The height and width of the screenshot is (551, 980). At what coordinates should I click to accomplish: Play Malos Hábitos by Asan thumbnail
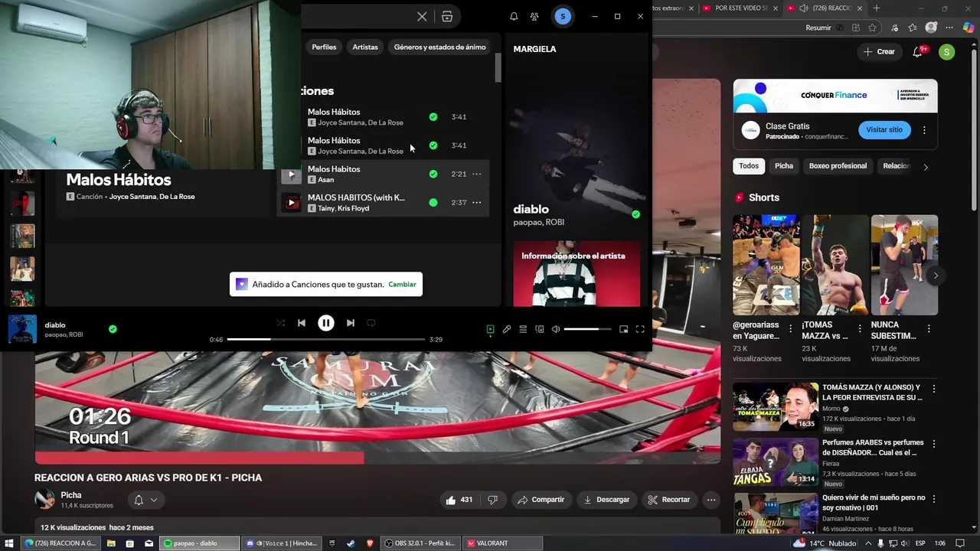tap(291, 174)
